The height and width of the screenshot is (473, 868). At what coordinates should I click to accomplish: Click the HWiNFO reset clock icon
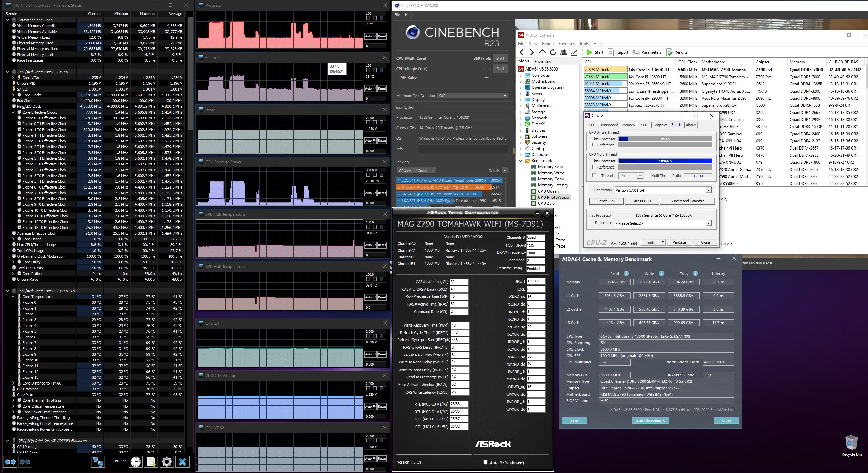[x=135, y=461]
